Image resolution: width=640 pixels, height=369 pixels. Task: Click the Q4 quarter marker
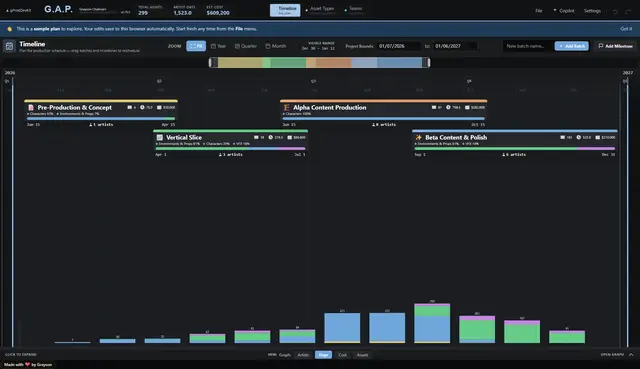469,81
